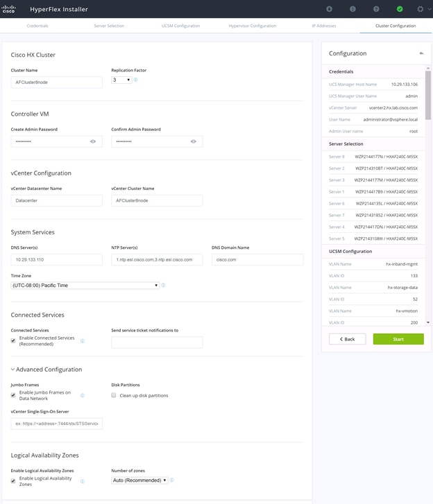Viewport: 433px width, 504px height.
Task: Click the Configuration panel scrollbar thumb
Action: click(x=428, y=95)
